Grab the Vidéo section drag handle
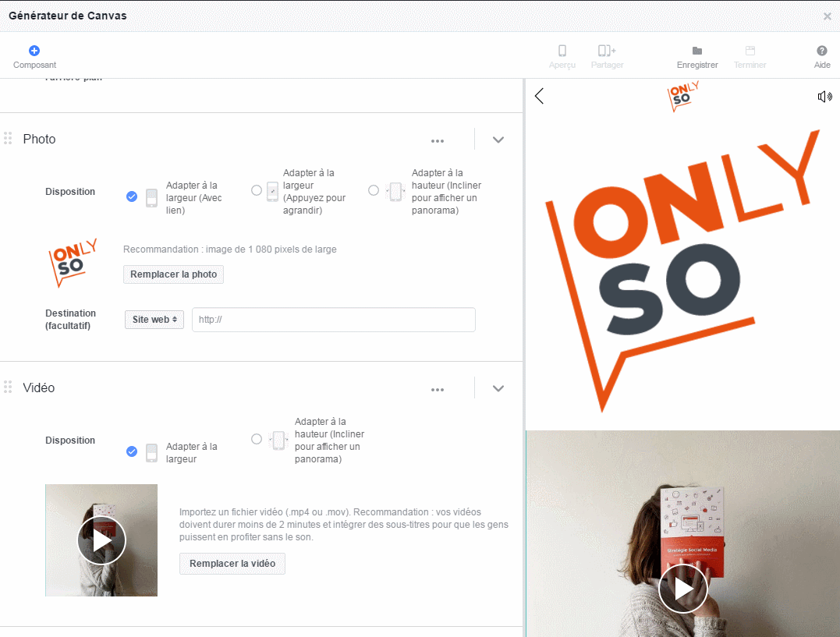Image resolution: width=840 pixels, height=637 pixels. (8, 387)
